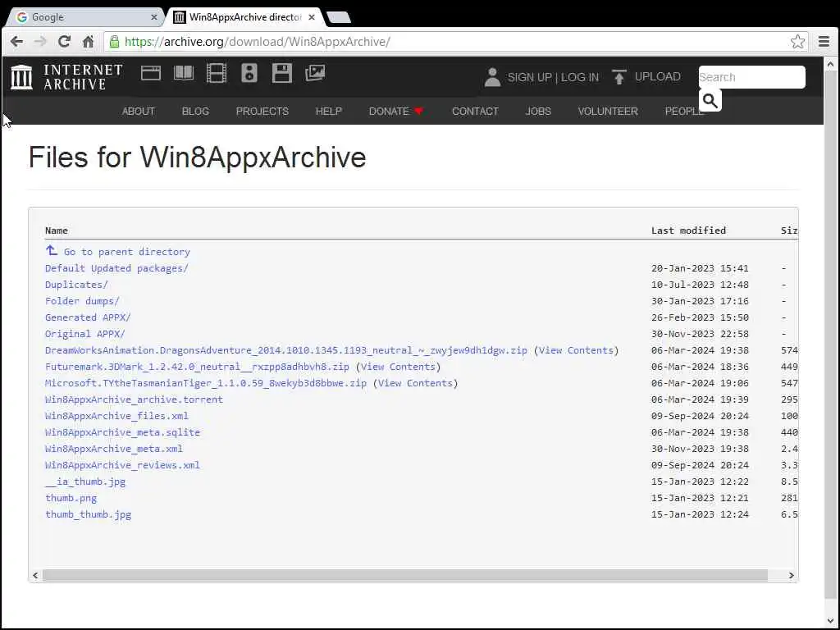The width and height of the screenshot is (840, 630).
Task: Open the Chrome hamburger menu
Action: click(824, 41)
